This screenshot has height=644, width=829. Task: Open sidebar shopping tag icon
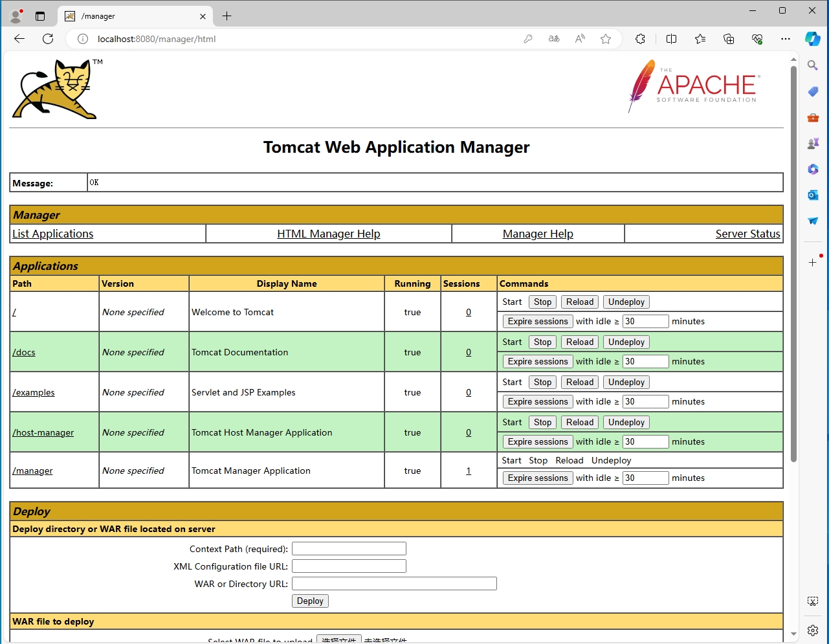[x=813, y=91]
